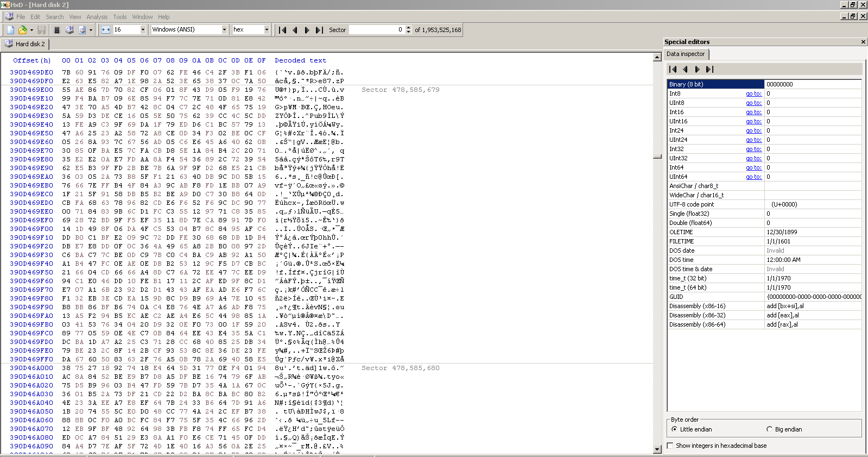Click Data inspector's next-item navigation arrow
This screenshot has width=868, height=457.
coord(698,69)
